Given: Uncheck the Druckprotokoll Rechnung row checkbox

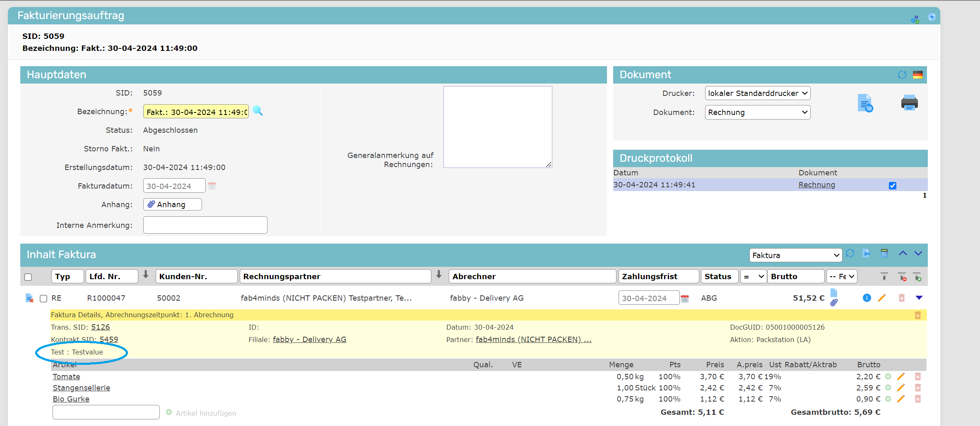Looking at the screenshot, I should click(x=892, y=185).
